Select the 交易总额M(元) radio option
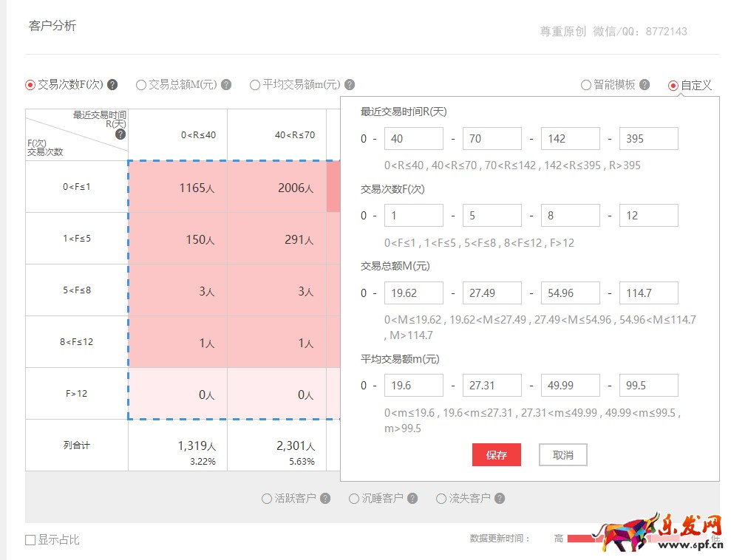 [x=141, y=85]
